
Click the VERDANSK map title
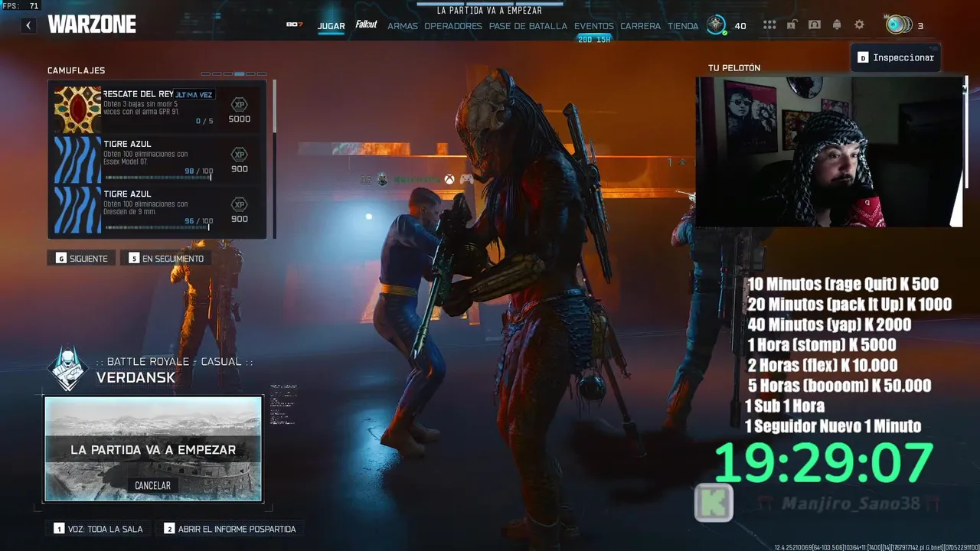[136, 377]
